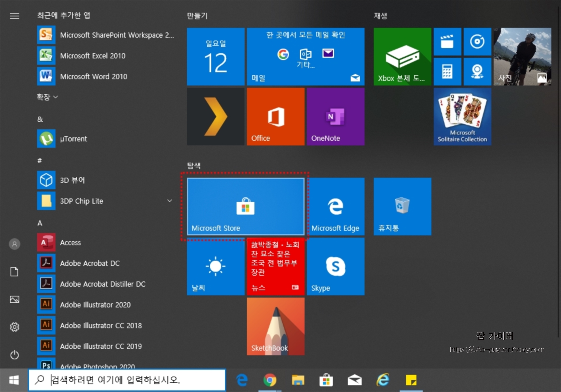Click the 탐색 tile group header
This screenshot has width=561, height=392.
[x=194, y=165]
